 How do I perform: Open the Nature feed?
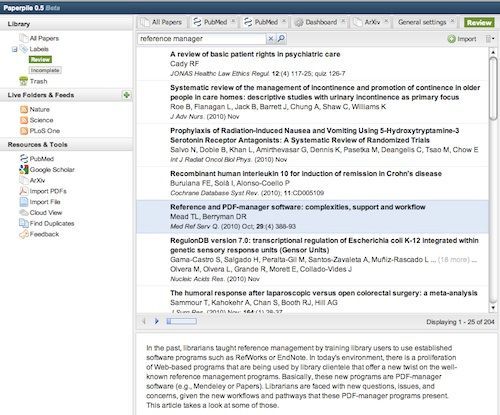[39, 109]
